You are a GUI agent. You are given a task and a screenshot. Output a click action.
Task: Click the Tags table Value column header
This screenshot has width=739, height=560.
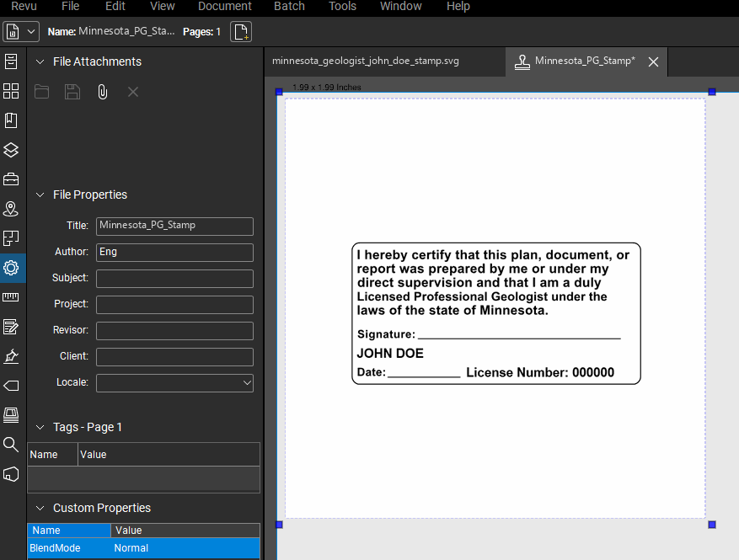coord(169,455)
